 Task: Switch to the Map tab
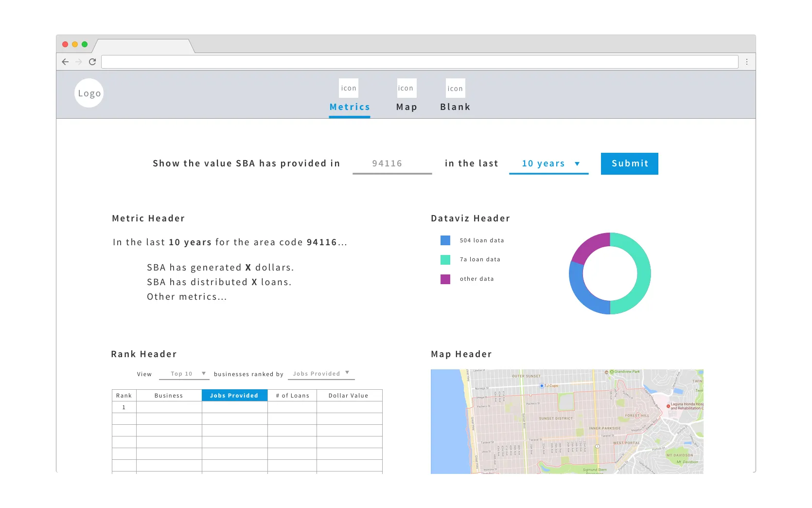coord(406,107)
